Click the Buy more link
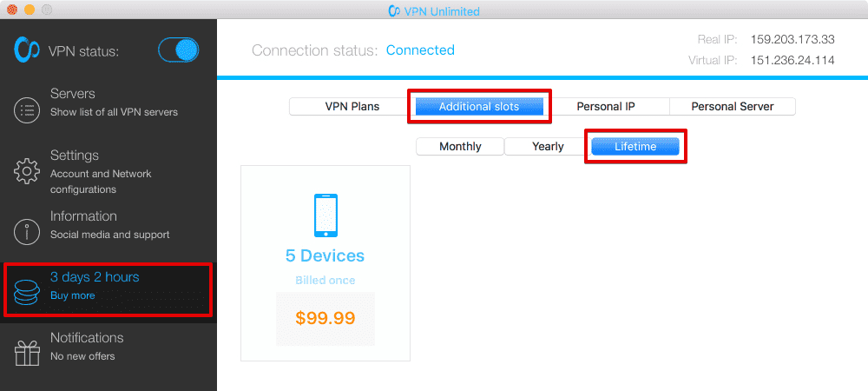The image size is (868, 391). coord(73,295)
